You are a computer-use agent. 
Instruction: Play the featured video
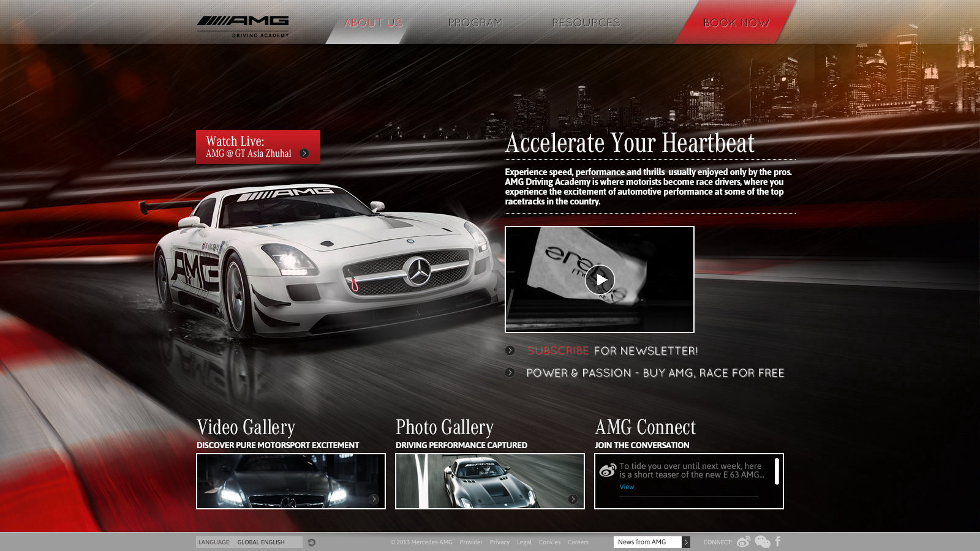pos(600,280)
